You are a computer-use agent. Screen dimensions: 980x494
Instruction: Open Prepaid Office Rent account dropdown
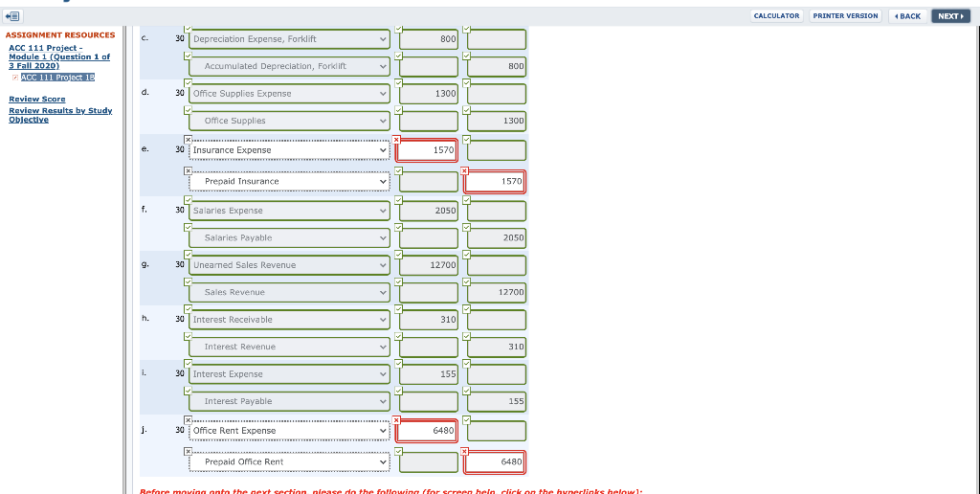(289, 462)
